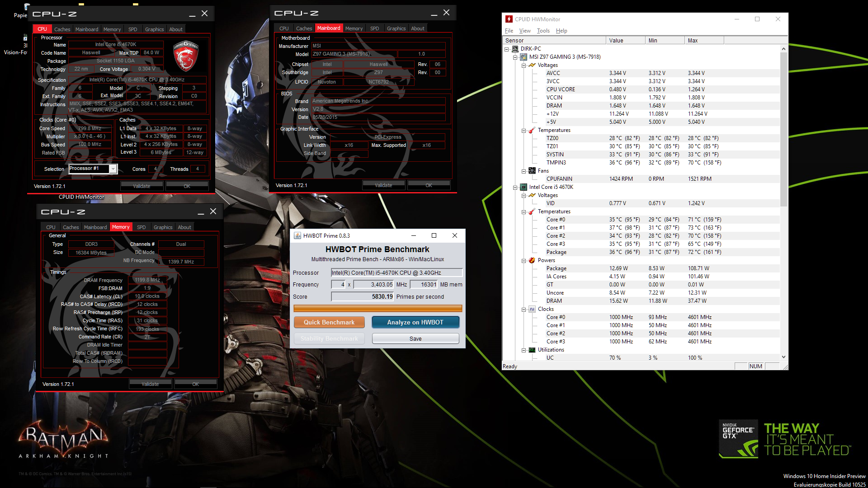
Task: Select the VID voltage row
Action: coord(642,203)
